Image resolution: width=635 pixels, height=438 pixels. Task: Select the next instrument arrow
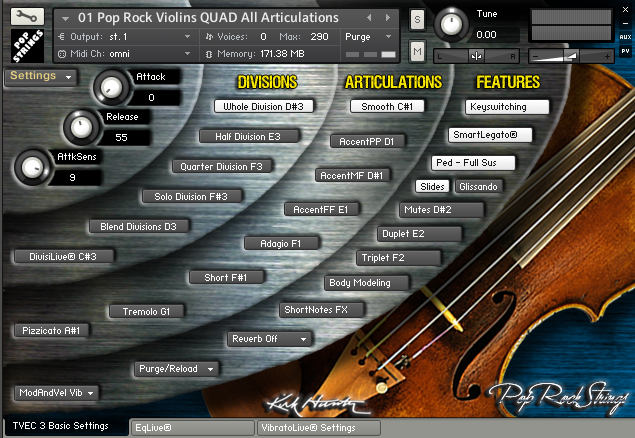coord(388,17)
